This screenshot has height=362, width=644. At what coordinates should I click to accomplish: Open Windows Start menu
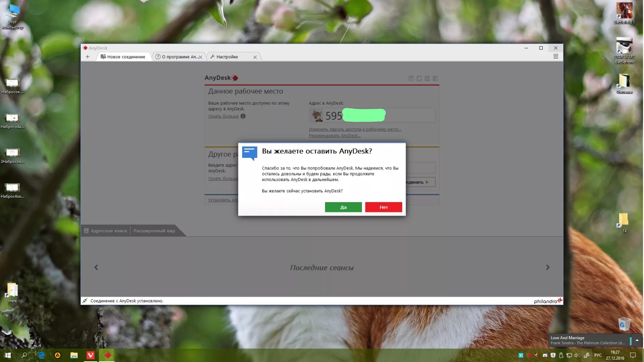tap(8, 355)
